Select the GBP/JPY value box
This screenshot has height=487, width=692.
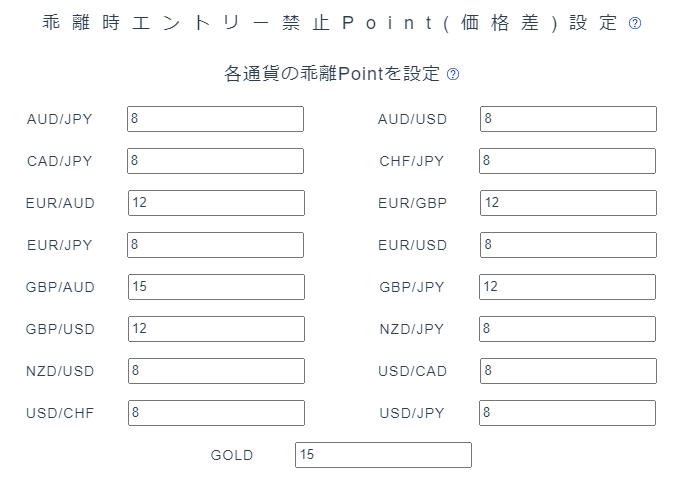coord(568,287)
